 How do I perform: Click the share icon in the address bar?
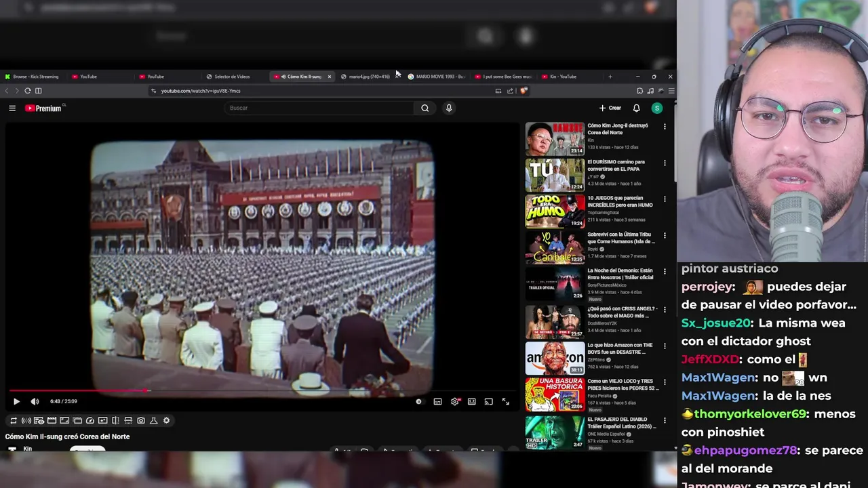click(510, 91)
